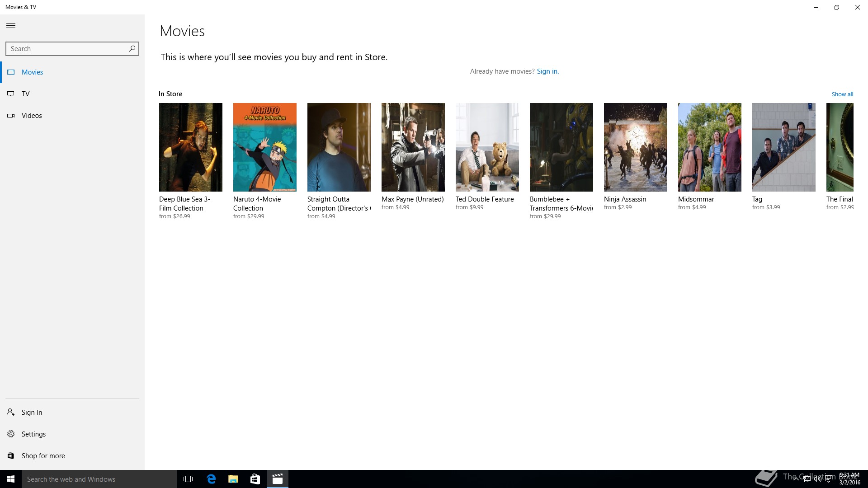
Task: Launch Microsoft Edge from the taskbar
Action: coord(211,479)
